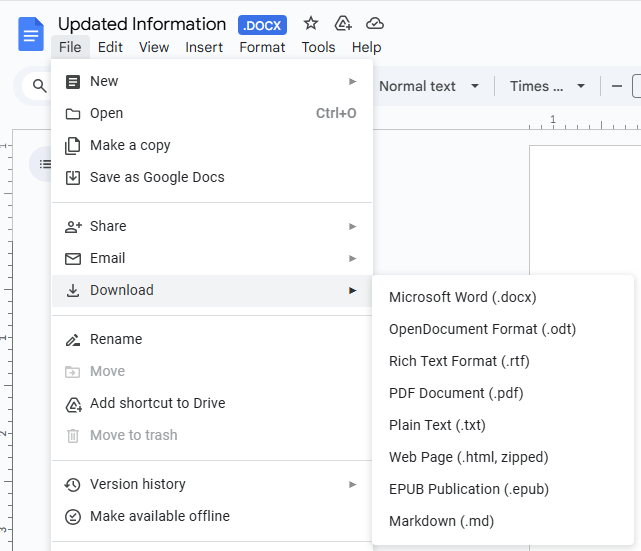Click the document outline list icon
641x551 pixels.
(x=45, y=163)
